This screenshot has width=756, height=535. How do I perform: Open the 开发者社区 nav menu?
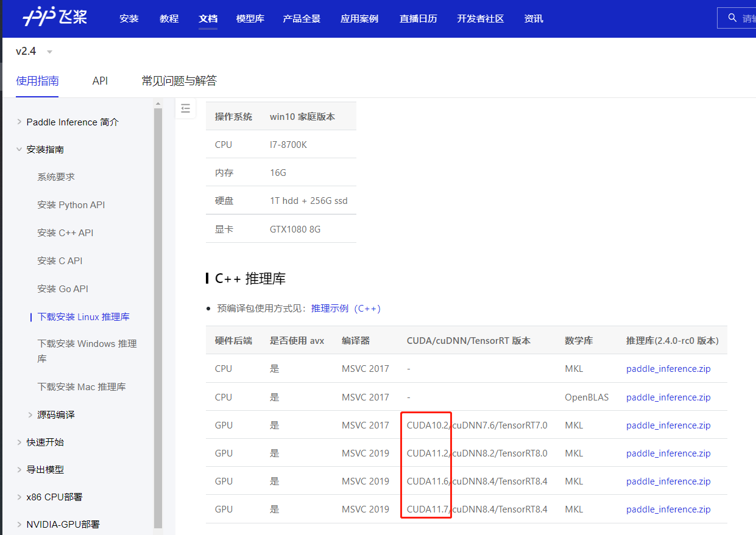pyautogui.click(x=481, y=18)
